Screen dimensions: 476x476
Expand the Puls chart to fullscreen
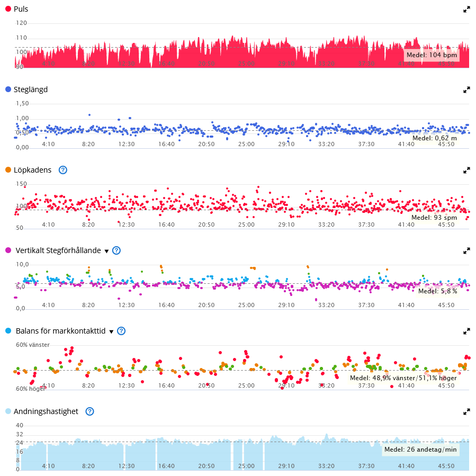[x=466, y=10]
